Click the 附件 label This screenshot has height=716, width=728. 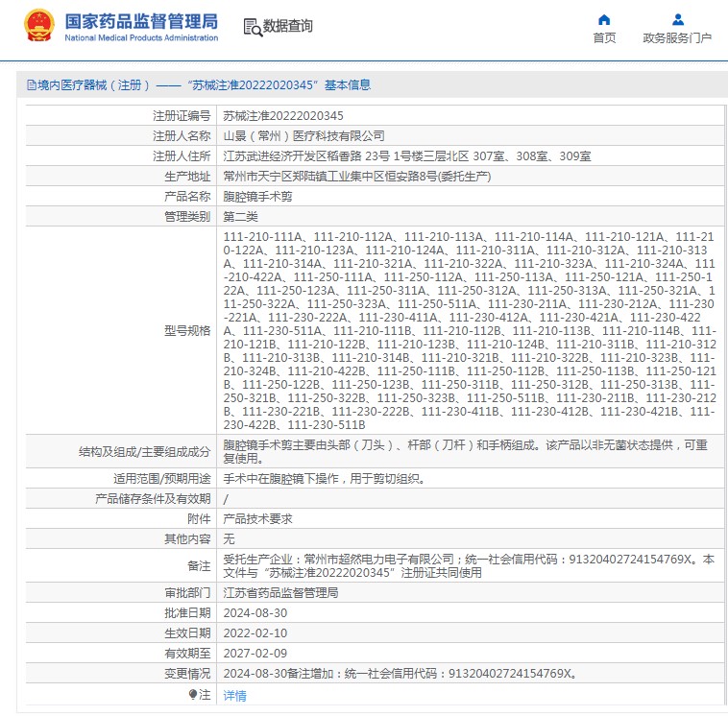tap(199, 519)
